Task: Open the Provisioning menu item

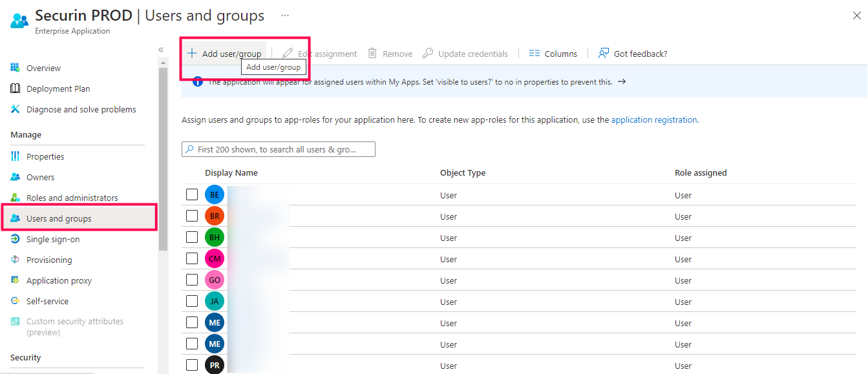Action: 49,260
